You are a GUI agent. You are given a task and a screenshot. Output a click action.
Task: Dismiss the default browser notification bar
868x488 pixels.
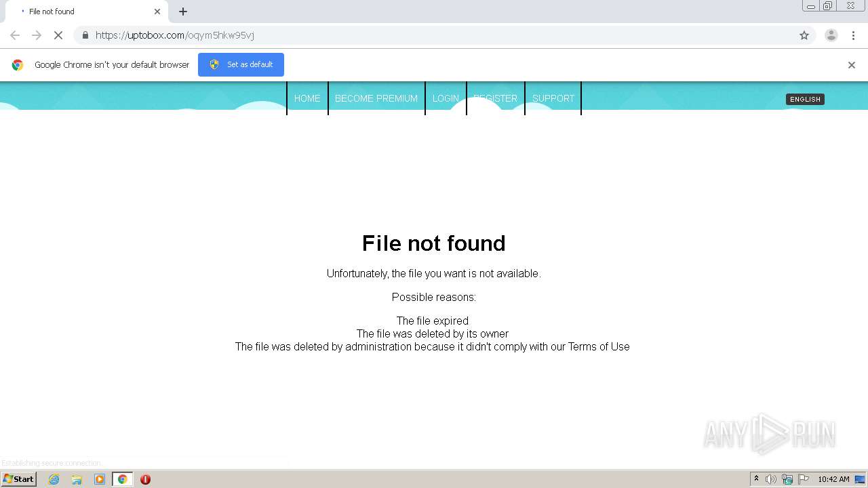[x=852, y=65]
